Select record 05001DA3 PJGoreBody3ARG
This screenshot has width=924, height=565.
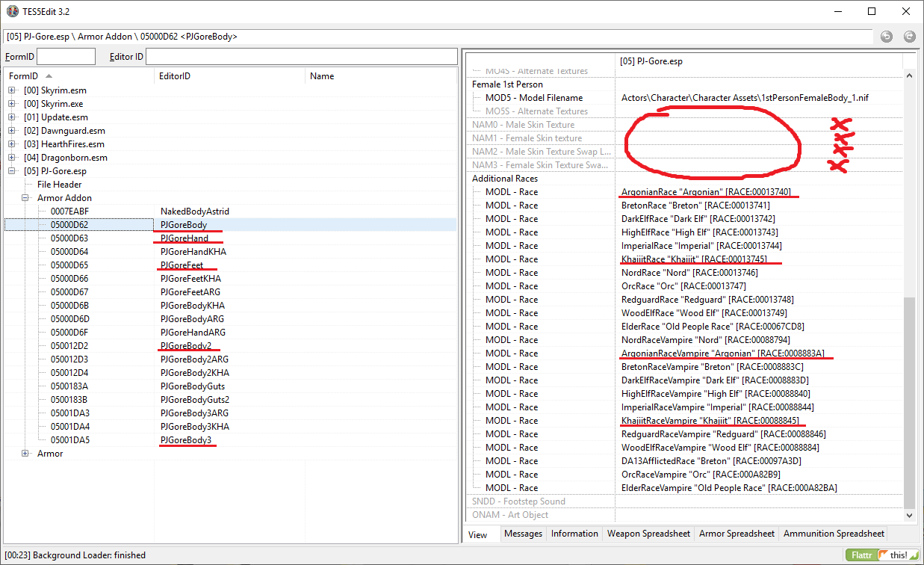[x=230, y=413]
